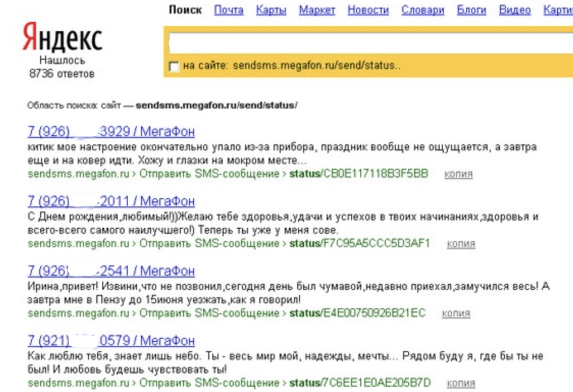
Task: Click the green URL with status/E4E00750926B21EC
Action: pyautogui.click(x=226, y=313)
